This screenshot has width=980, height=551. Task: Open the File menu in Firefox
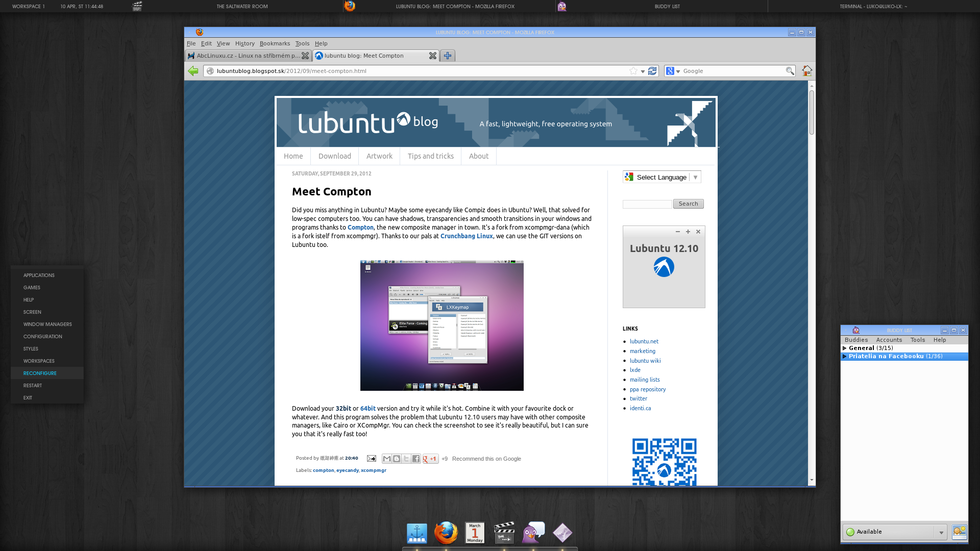pyautogui.click(x=191, y=43)
